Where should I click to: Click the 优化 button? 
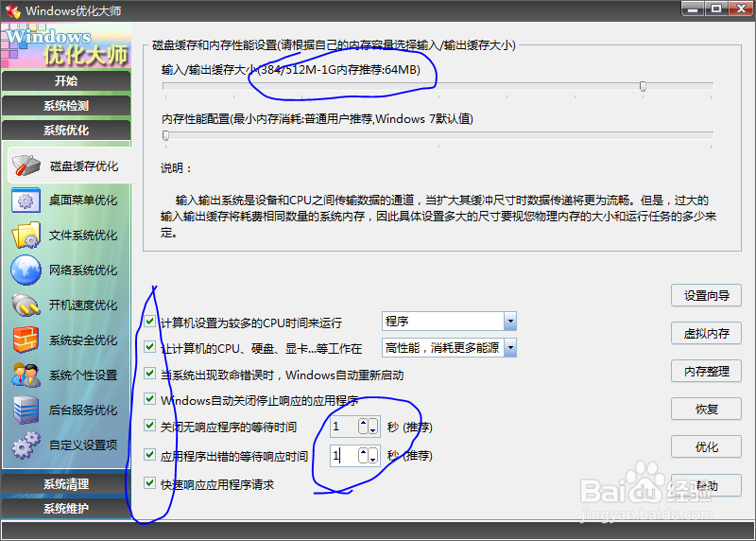coord(706,446)
